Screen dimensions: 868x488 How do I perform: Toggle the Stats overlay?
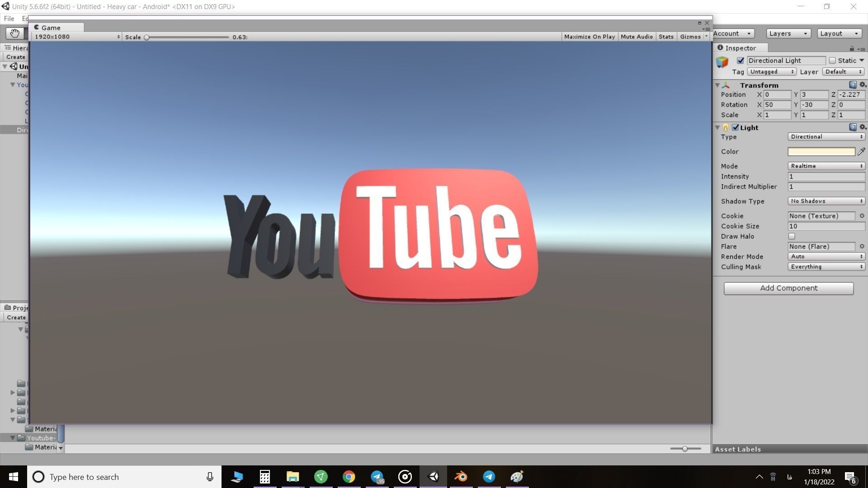tap(666, 37)
